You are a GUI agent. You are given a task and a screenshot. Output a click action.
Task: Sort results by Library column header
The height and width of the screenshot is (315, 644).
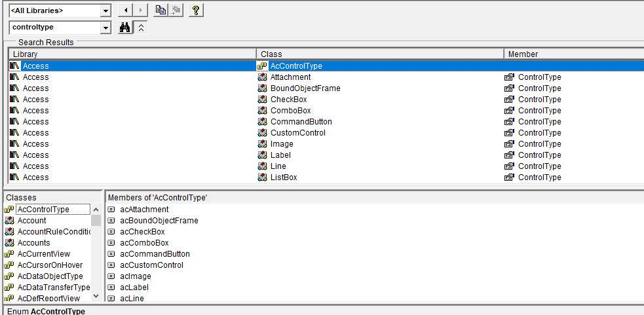[x=132, y=54]
